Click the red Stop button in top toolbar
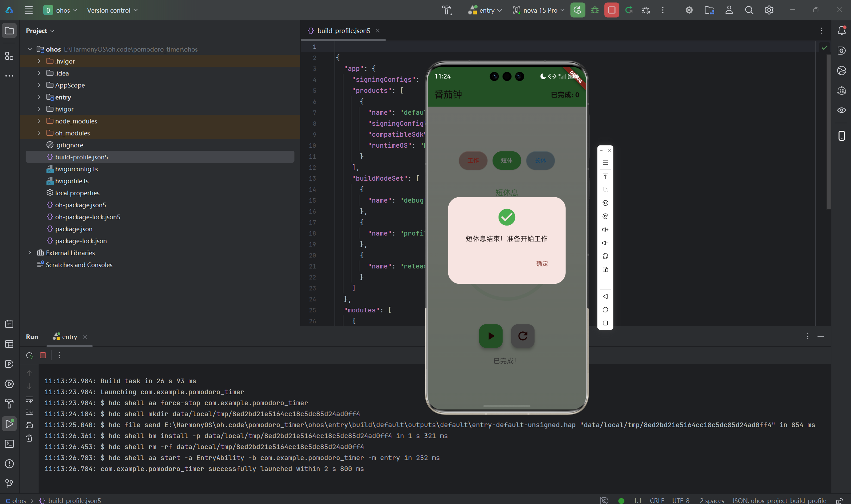This screenshot has width=851, height=504. 611,10
